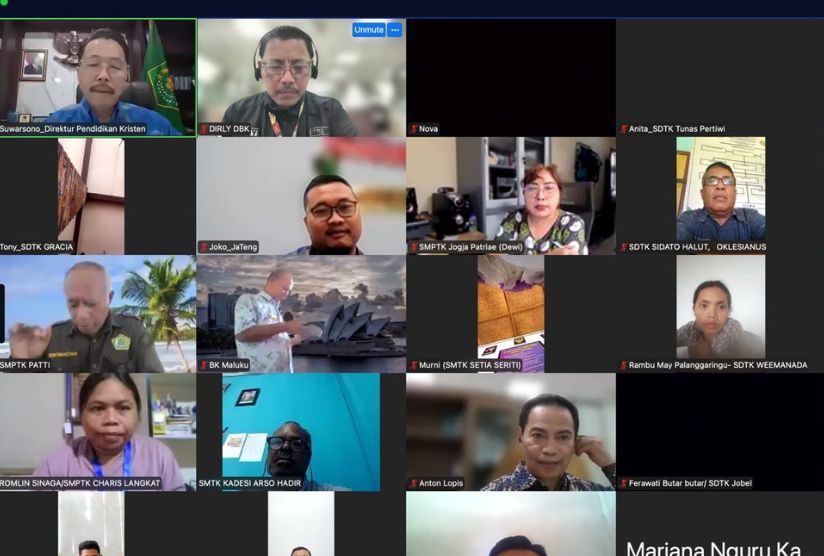Click the muted mic icon by SDTK SIDATO HALUT
The image size is (824, 556).
coord(623,247)
